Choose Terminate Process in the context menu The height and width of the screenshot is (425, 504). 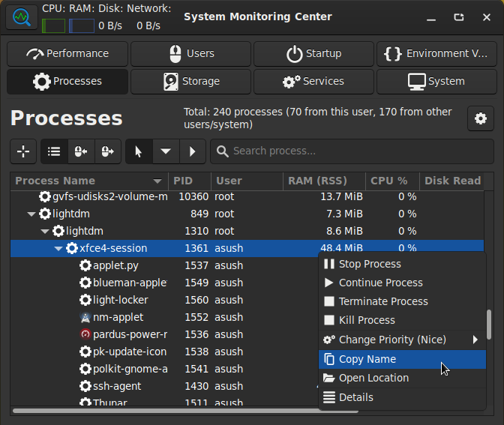click(382, 301)
